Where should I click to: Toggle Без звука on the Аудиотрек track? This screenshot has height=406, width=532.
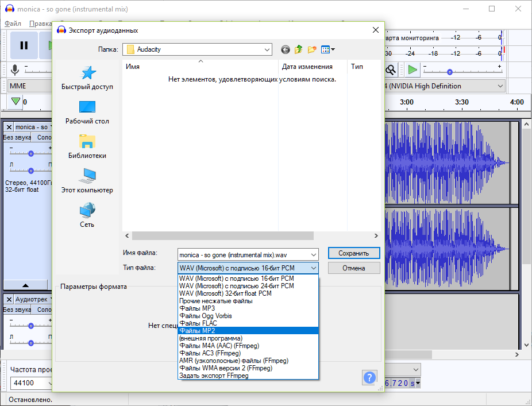(x=17, y=310)
